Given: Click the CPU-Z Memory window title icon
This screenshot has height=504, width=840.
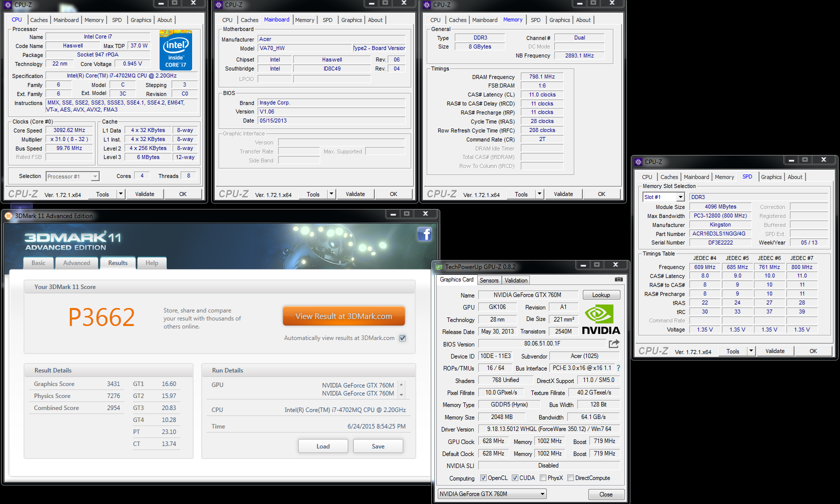Looking at the screenshot, I should 427,5.
